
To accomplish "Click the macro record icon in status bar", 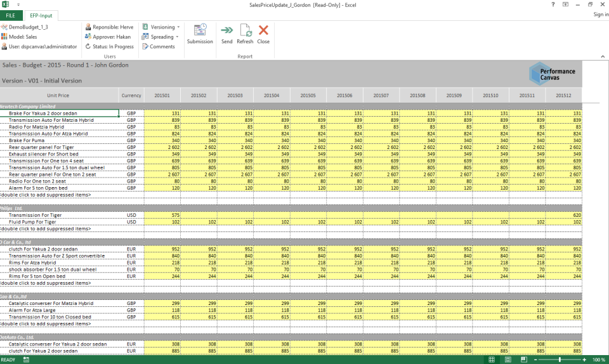I will click(26, 360).
